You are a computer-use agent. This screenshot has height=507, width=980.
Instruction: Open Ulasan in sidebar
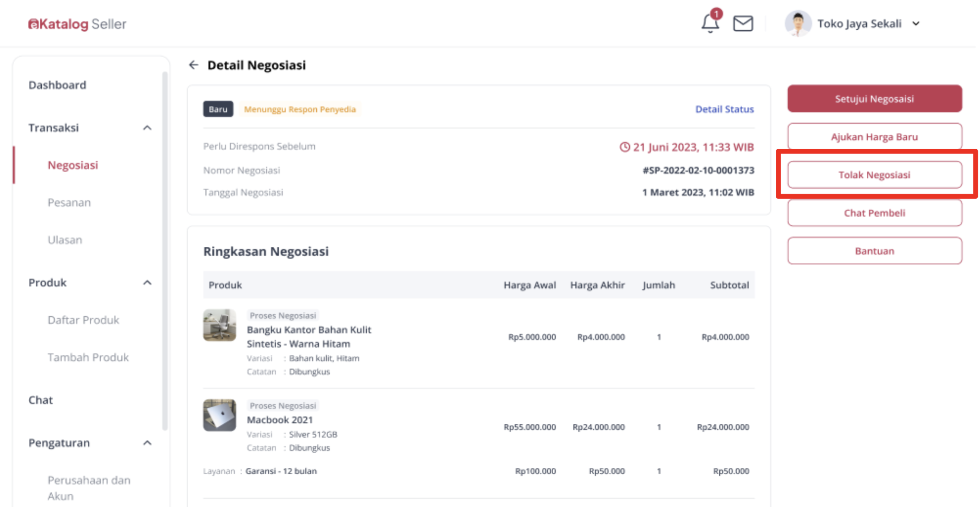pos(65,240)
